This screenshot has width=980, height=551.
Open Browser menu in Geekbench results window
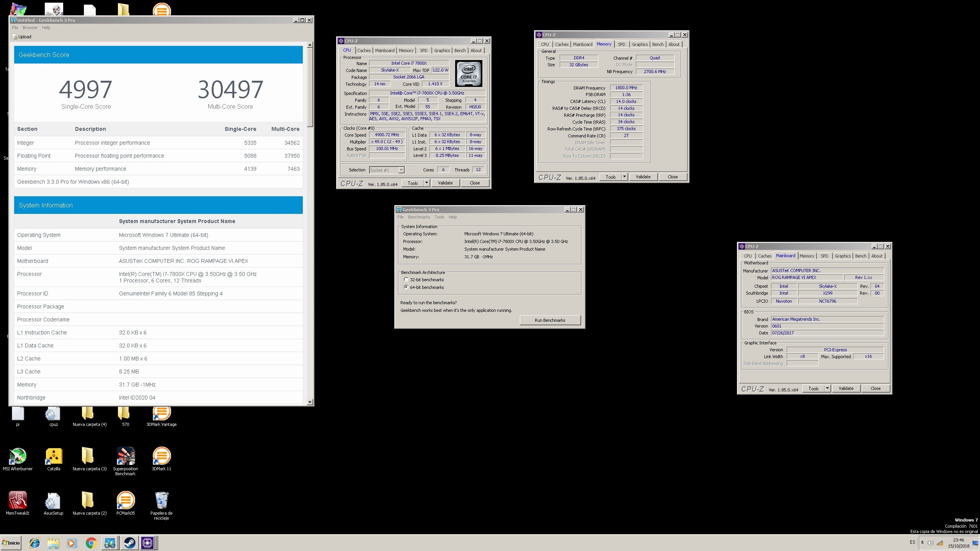click(30, 28)
